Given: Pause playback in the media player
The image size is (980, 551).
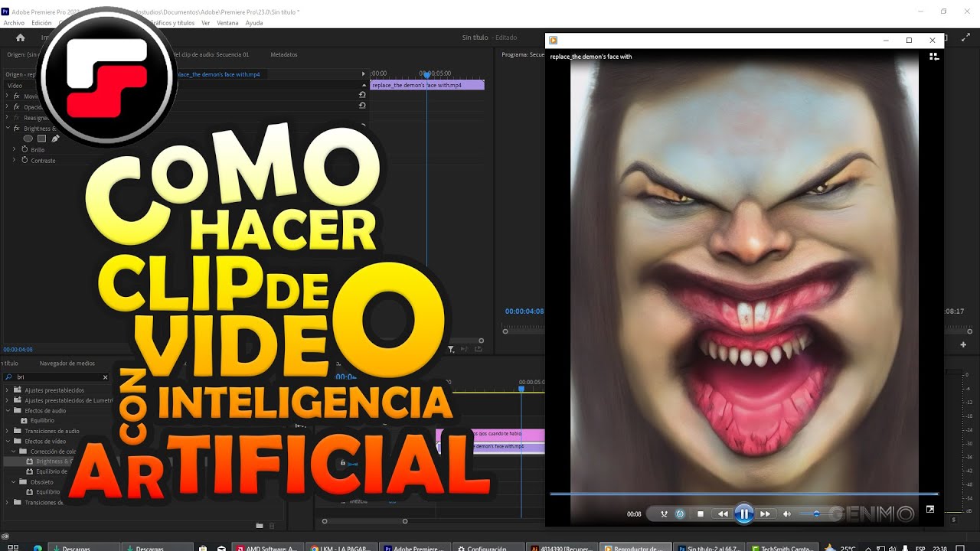Looking at the screenshot, I should point(743,514).
